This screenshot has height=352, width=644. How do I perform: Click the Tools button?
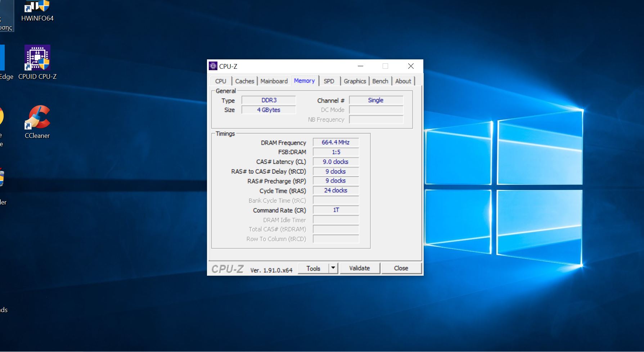[x=313, y=268]
